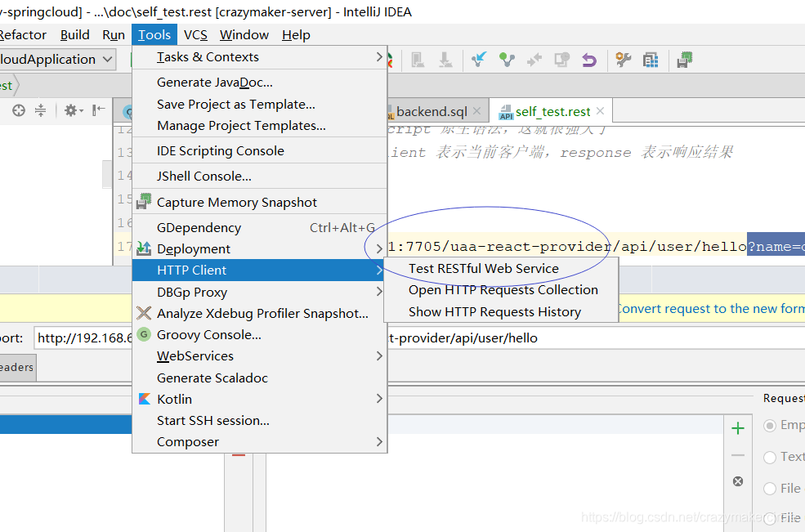This screenshot has width=805, height=532.
Task: Expand the Composer submenu
Action: point(259,441)
